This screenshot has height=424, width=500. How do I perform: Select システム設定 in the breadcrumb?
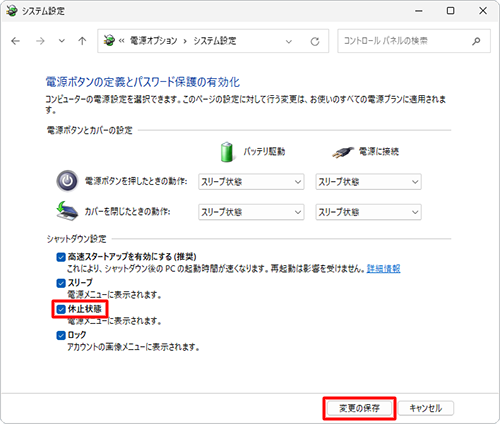coord(215,41)
